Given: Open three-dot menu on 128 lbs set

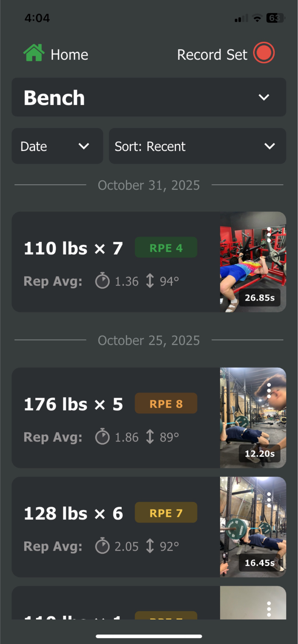Looking at the screenshot, I should (269, 499).
